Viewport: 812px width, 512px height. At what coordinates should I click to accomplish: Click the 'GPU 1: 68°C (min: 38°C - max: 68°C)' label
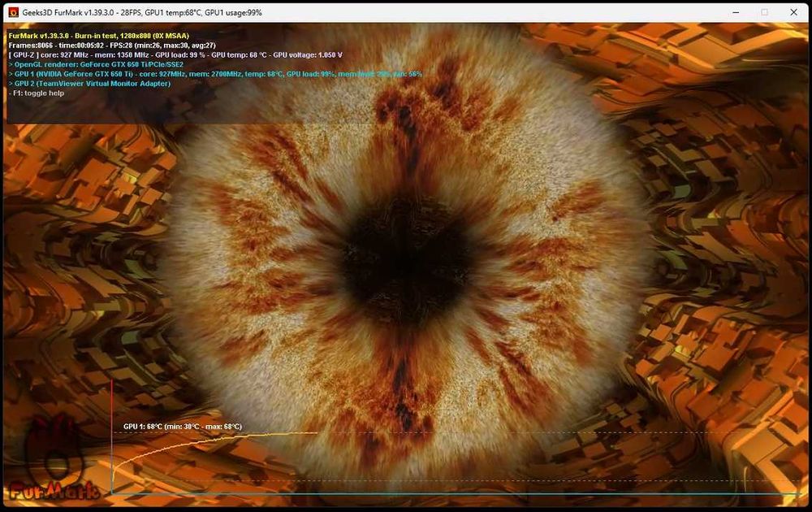pos(182,427)
